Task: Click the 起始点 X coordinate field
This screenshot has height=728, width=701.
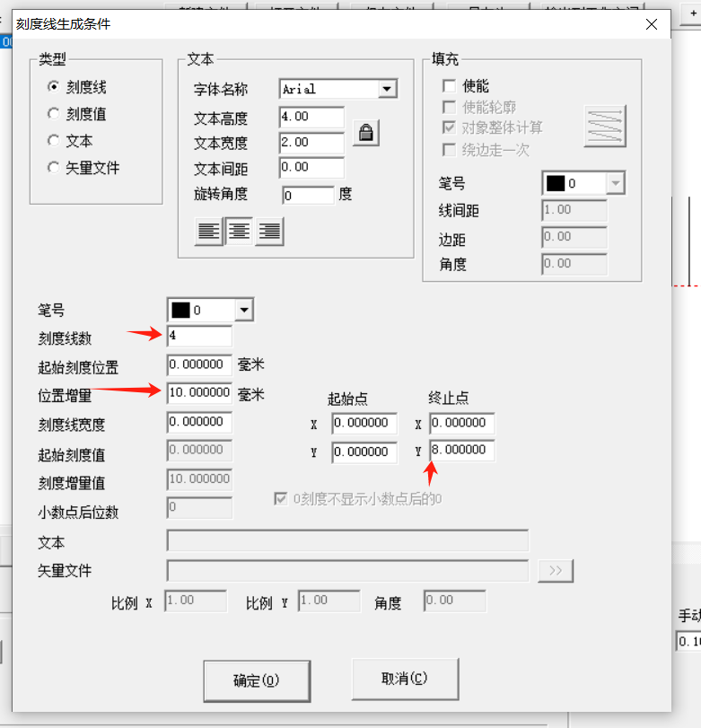Action: click(364, 424)
